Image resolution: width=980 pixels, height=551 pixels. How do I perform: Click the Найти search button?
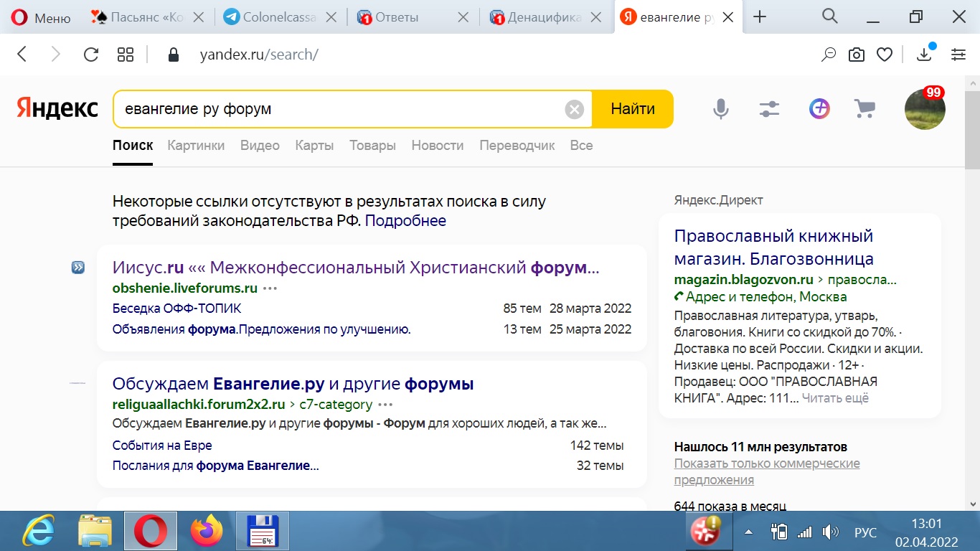point(633,109)
